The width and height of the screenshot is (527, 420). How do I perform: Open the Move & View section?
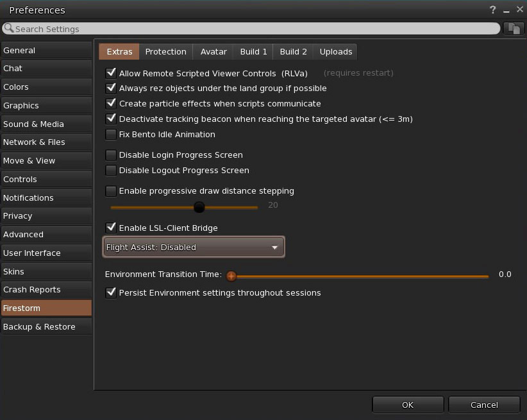[x=46, y=161]
